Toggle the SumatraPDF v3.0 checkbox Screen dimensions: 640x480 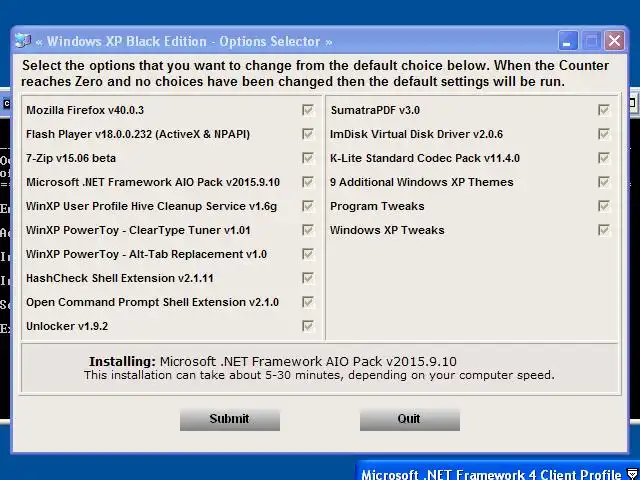(604, 110)
